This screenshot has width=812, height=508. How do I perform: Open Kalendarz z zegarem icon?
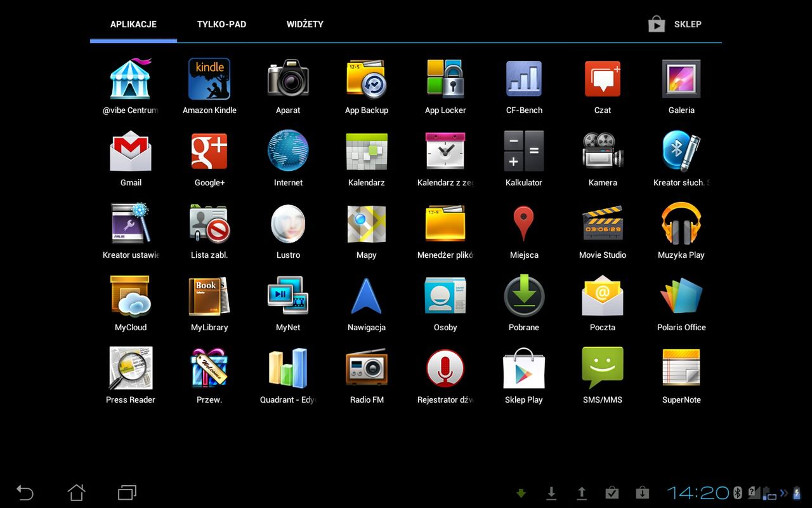445,151
